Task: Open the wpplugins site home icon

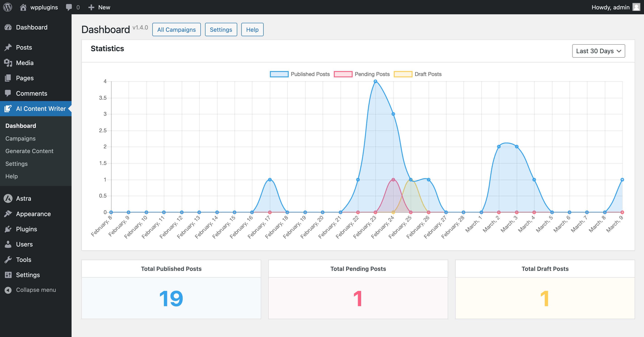Action: 23,7
